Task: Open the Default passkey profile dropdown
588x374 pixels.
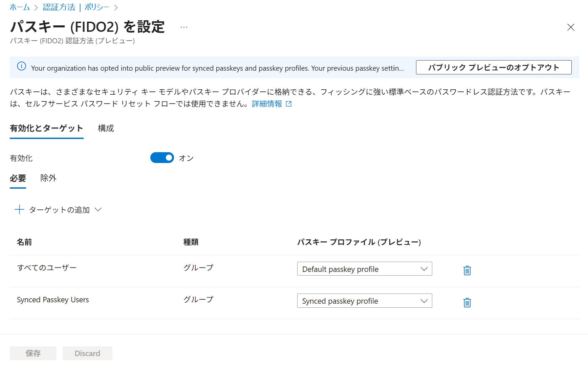Action: coord(365,269)
